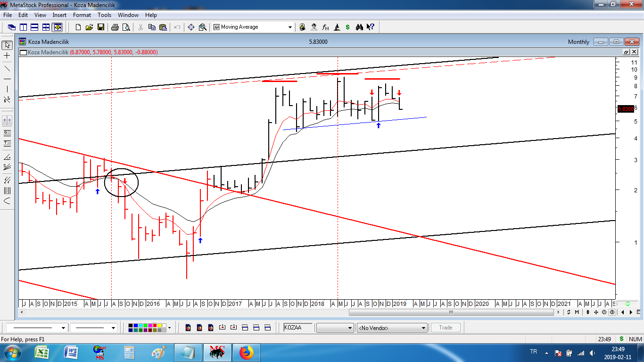The height and width of the screenshot is (362, 644).
Task: Activate the crosshair data window icon
Action: point(191,27)
